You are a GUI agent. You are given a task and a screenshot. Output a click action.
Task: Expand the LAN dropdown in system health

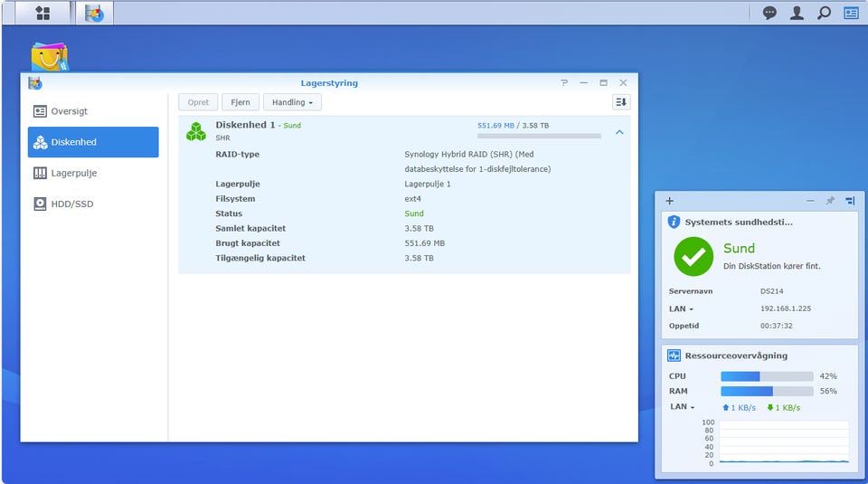[681, 308]
